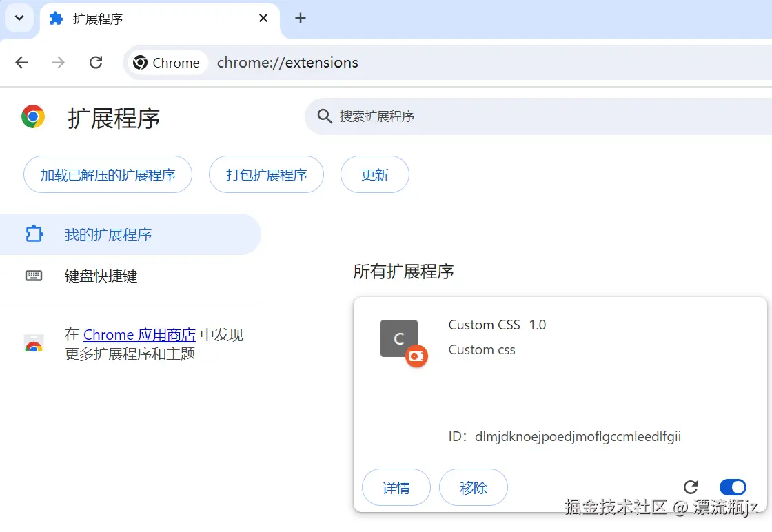Open the tab search dropdown arrow

19,18
